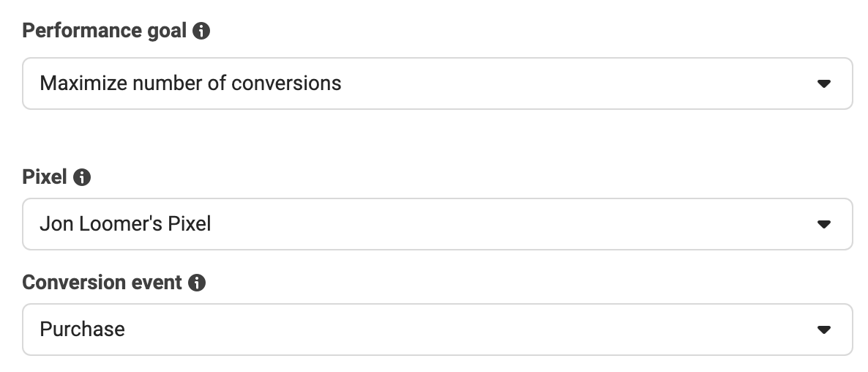This screenshot has width=868, height=372.
Task: Change the pixel from Jon Loomer's Pixel
Action: coord(438,224)
